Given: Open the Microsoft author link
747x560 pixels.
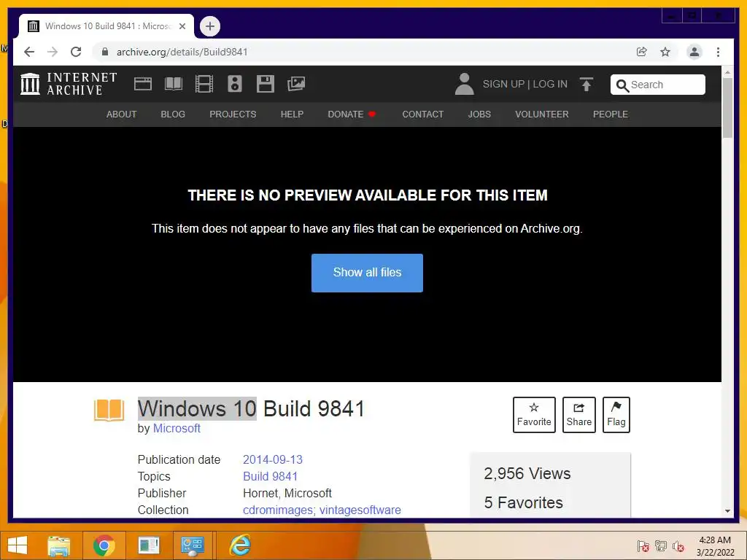Looking at the screenshot, I should pos(177,429).
